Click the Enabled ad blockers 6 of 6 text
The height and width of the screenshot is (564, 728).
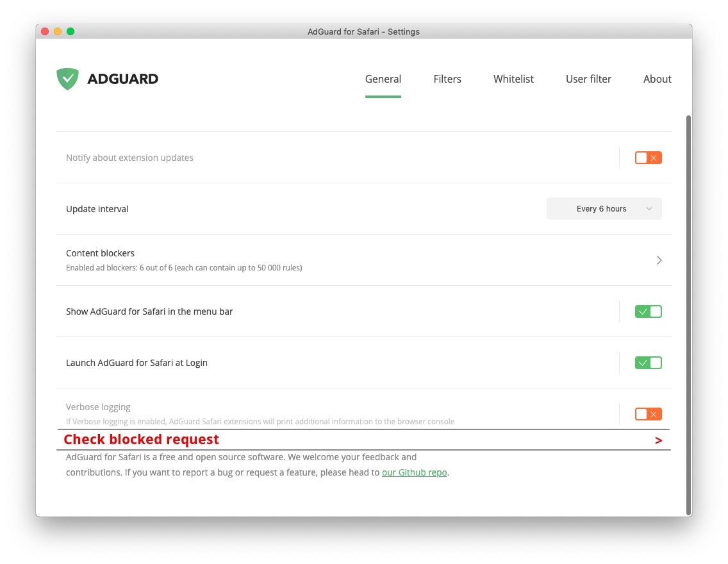[184, 268]
